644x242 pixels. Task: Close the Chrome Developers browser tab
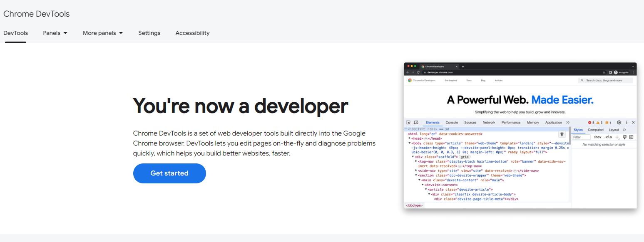click(457, 67)
